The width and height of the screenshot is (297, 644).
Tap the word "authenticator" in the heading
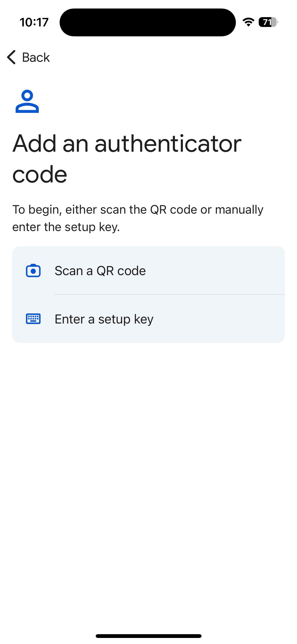tap(168, 144)
